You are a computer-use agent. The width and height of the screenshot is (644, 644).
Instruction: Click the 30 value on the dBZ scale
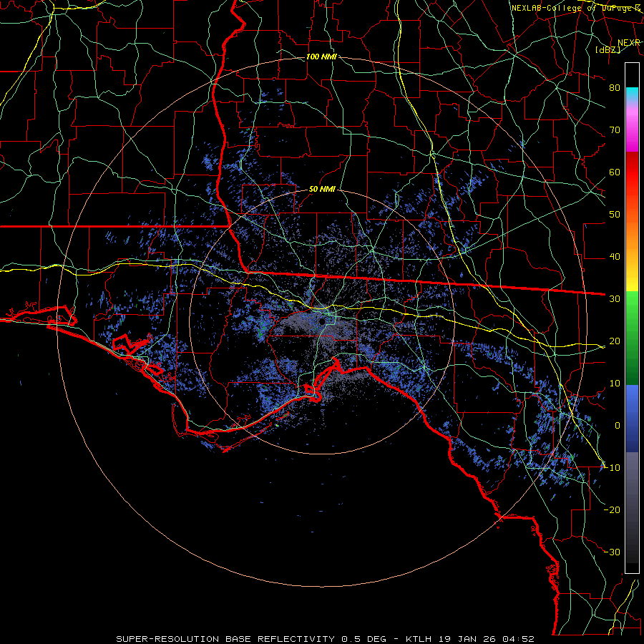[615, 298]
